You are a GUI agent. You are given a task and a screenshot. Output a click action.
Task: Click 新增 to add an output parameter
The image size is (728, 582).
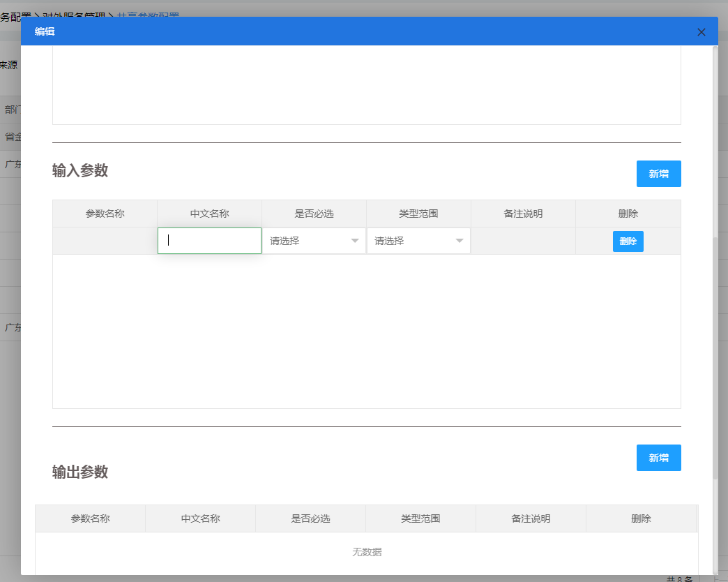[x=658, y=458]
